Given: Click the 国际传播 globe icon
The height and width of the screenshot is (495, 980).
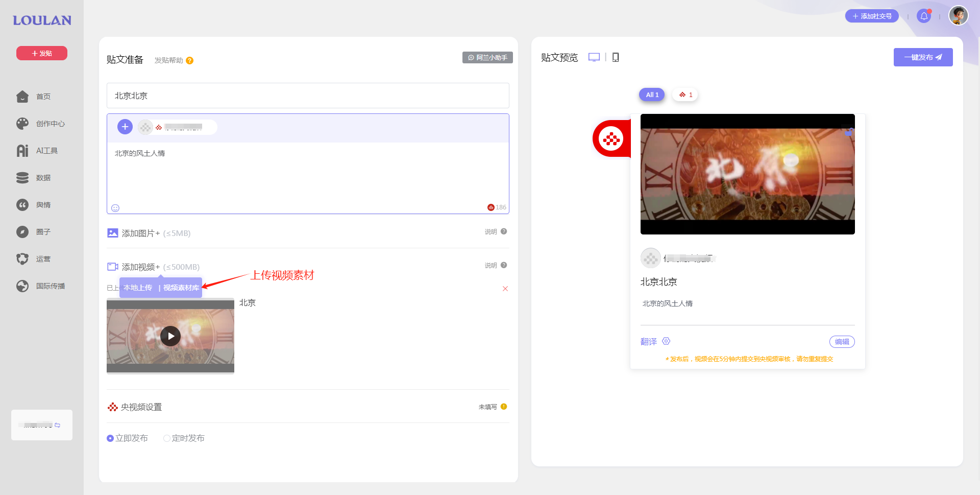Looking at the screenshot, I should tap(22, 286).
